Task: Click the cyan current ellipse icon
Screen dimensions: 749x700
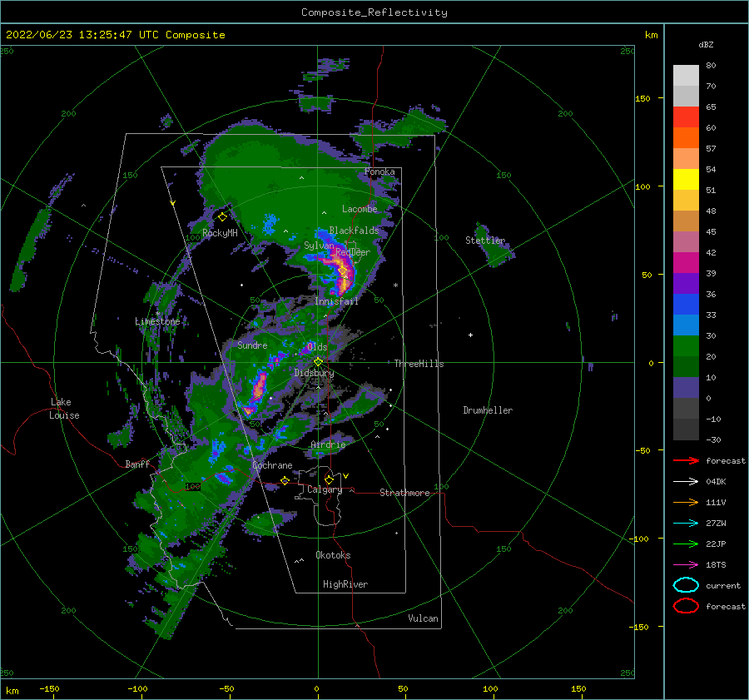Action: point(686,585)
